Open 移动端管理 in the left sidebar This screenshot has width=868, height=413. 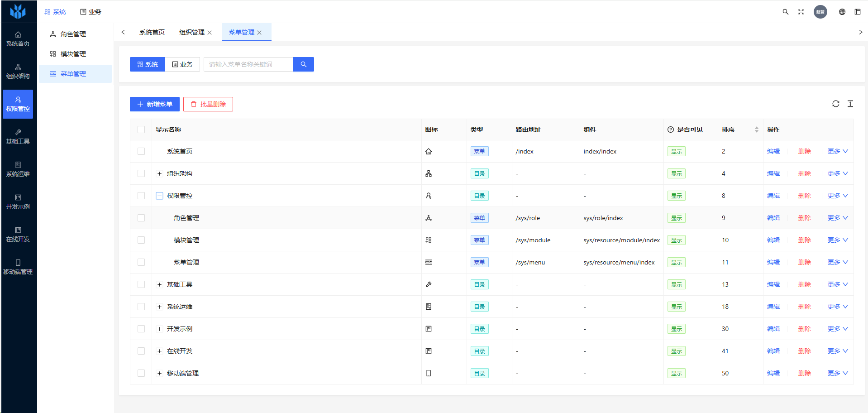tap(18, 267)
